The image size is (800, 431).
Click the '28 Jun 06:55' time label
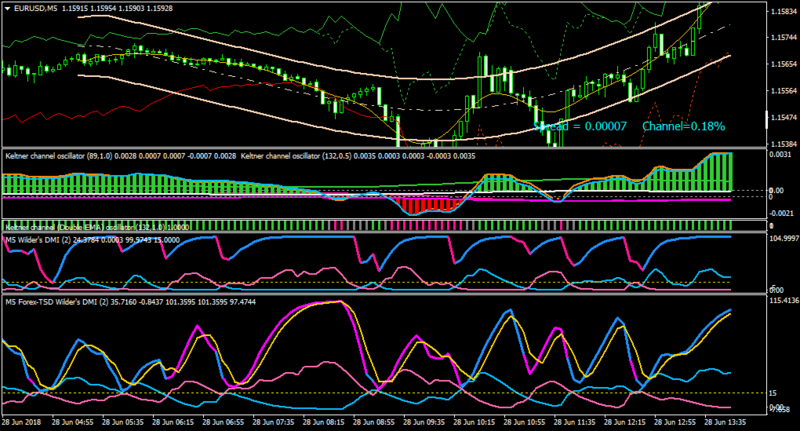click(223, 422)
